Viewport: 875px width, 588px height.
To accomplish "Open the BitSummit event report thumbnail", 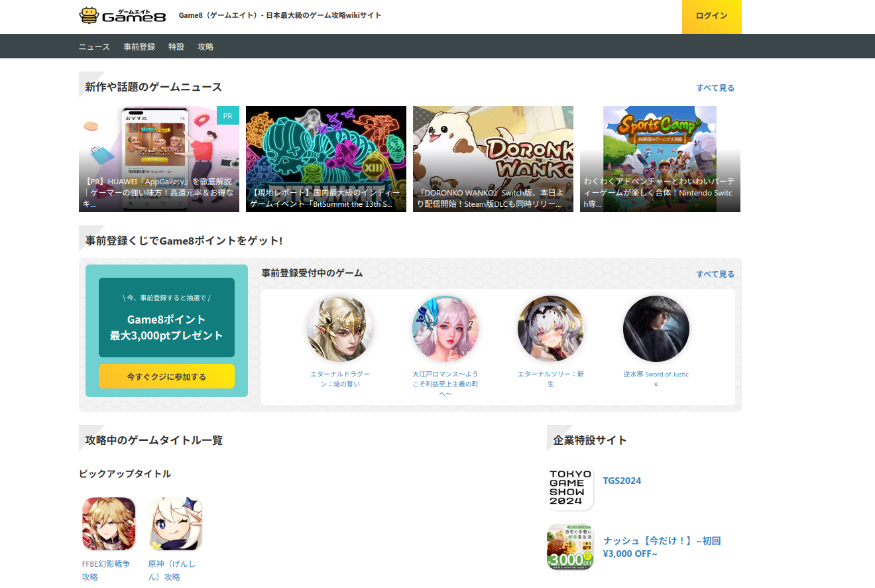I will point(326,159).
